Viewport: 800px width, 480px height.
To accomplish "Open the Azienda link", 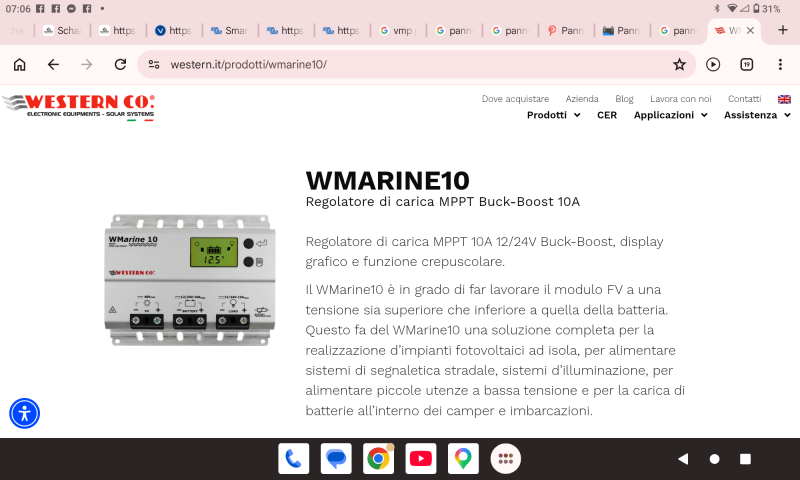I will pyautogui.click(x=582, y=99).
